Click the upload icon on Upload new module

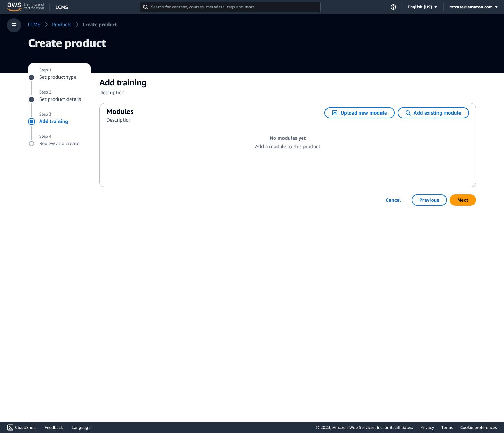tap(334, 113)
